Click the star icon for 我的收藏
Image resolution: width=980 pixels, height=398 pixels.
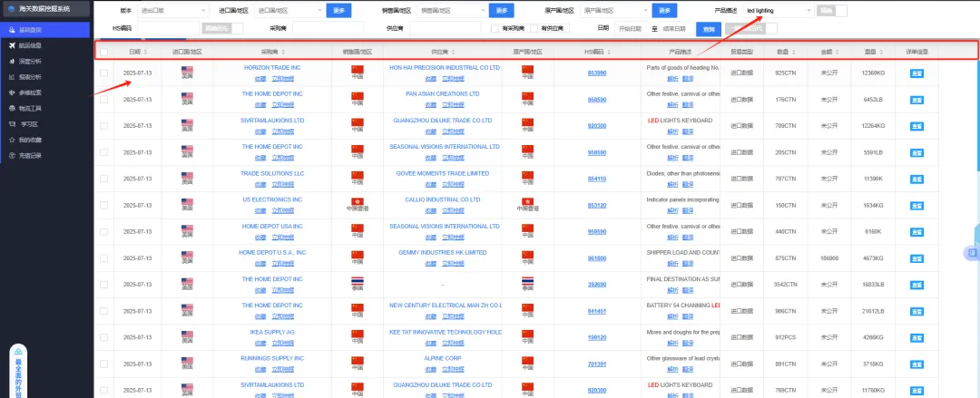coord(13,140)
